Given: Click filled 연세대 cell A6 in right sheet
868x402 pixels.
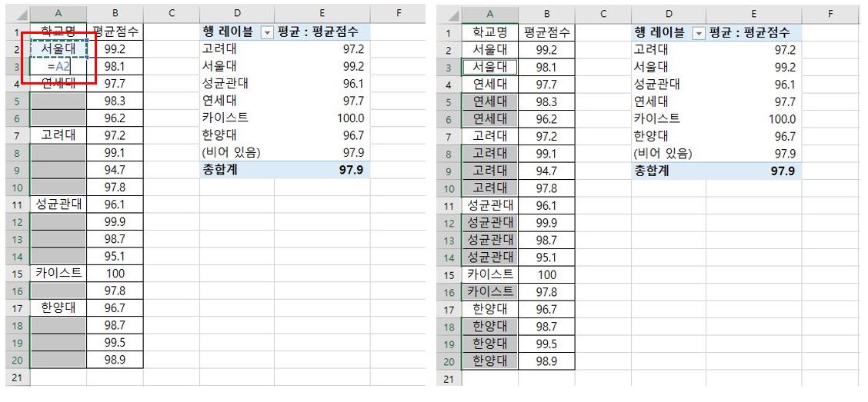Looking at the screenshot, I should click(x=489, y=119).
